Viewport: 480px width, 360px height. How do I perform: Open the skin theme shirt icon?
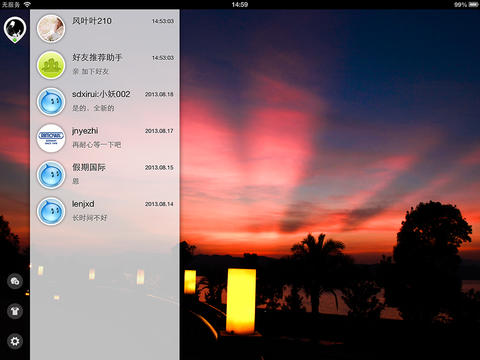[x=15, y=311]
